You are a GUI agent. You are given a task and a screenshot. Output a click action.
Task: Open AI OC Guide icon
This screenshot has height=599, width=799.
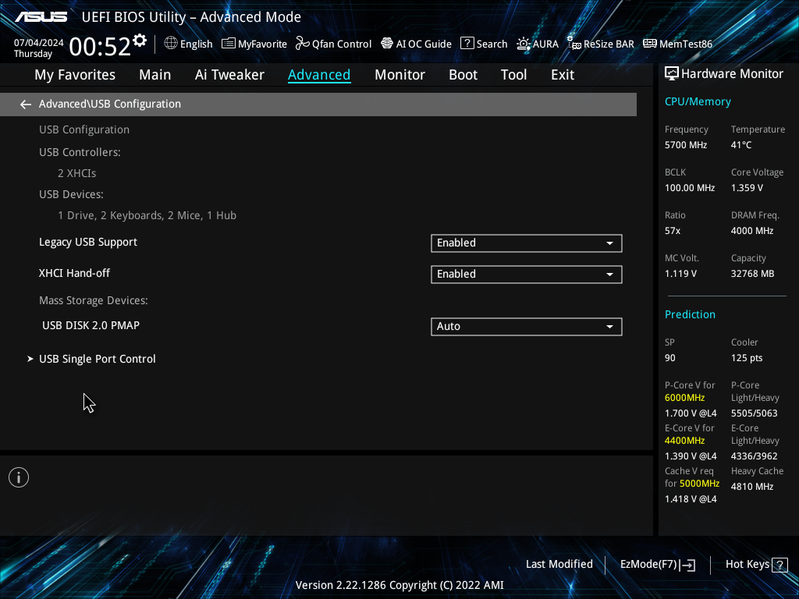(x=387, y=44)
